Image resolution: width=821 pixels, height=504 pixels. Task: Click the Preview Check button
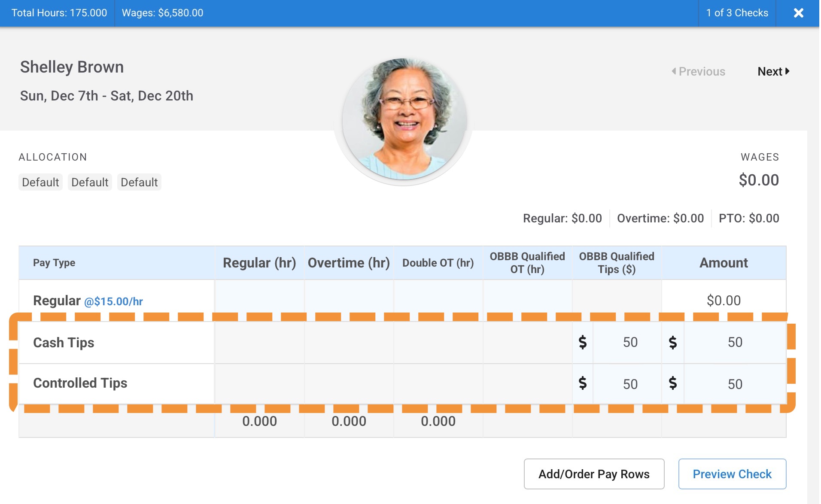click(732, 474)
